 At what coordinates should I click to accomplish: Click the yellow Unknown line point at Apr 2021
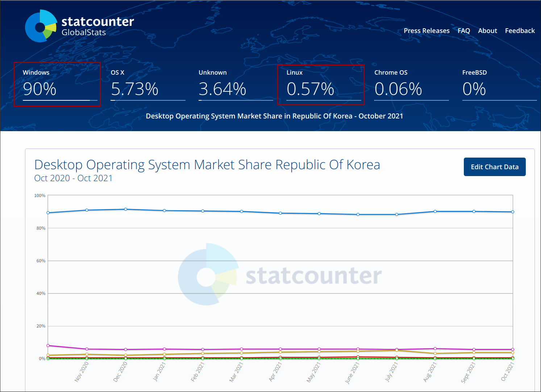(280, 352)
